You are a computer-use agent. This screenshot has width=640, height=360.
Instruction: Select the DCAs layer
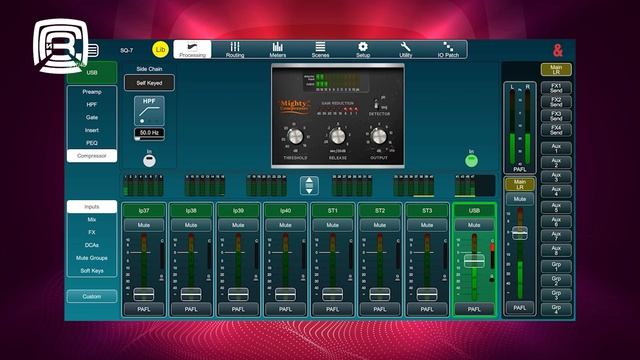[x=92, y=245]
